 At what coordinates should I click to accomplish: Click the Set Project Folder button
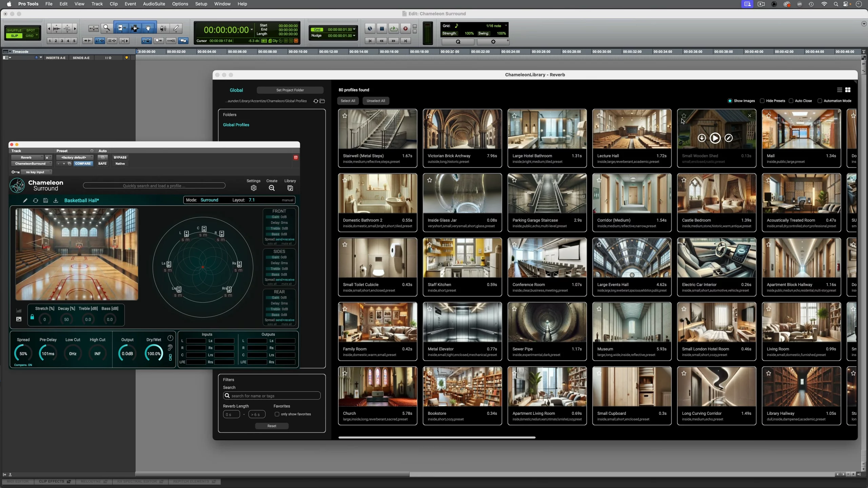(x=290, y=90)
